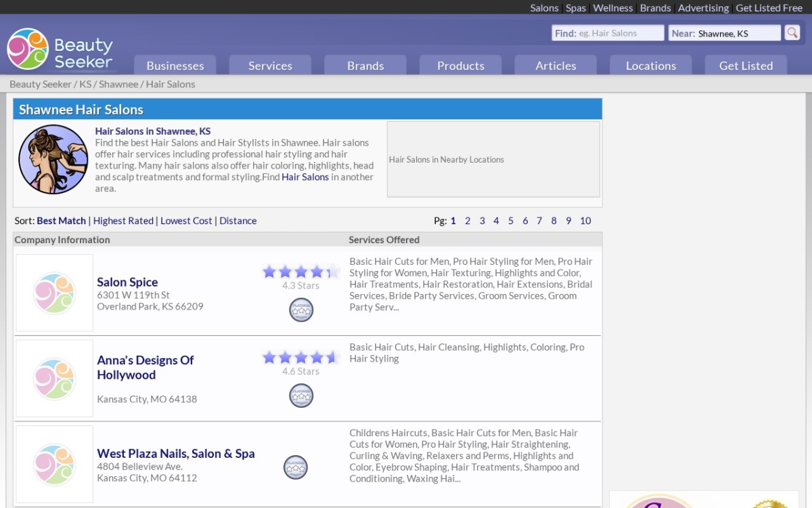The height and width of the screenshot is (508, 812).
Task: Go to results page 10
Action: coord(585,221)
